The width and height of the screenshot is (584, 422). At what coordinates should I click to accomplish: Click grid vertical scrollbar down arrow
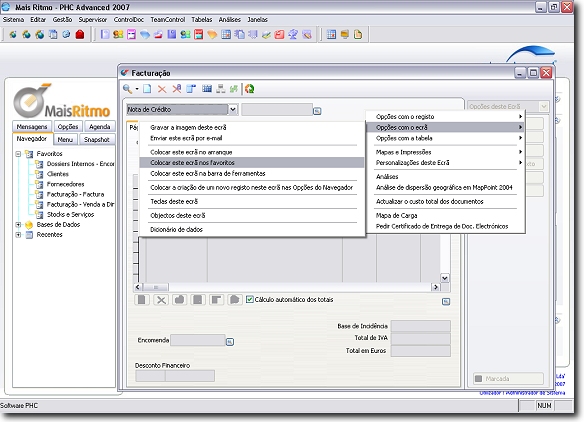click(x=445, y=278)
